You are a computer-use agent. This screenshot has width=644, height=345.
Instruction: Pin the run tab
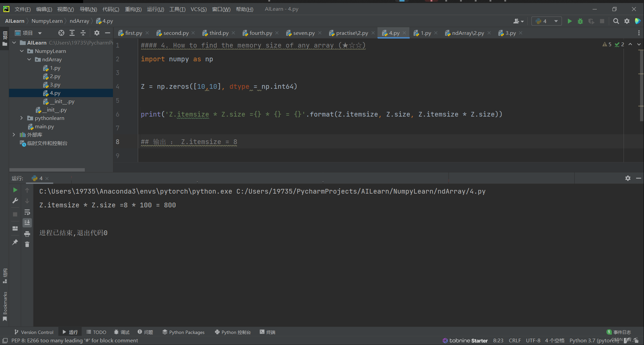click(15, 242)
